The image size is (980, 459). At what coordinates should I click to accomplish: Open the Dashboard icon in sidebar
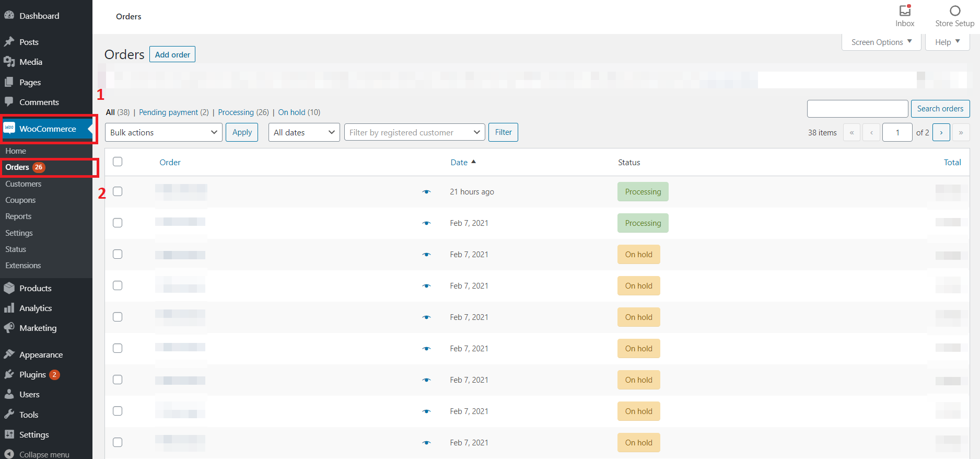[x=9, y=16]
